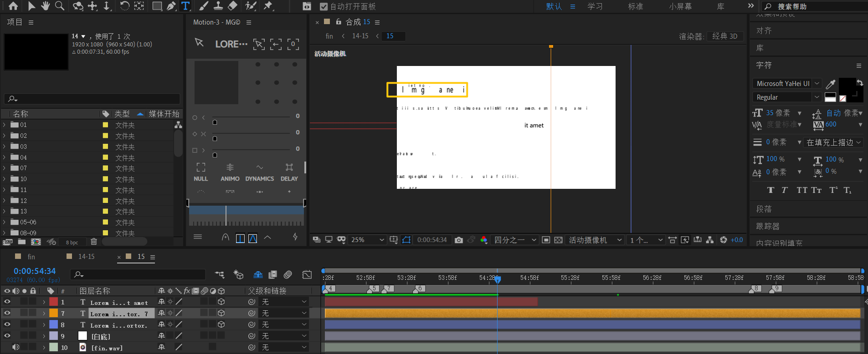This screenshot has height=354, width=868.
Task: Select the Rotation tool
Action: pos(124,6)
